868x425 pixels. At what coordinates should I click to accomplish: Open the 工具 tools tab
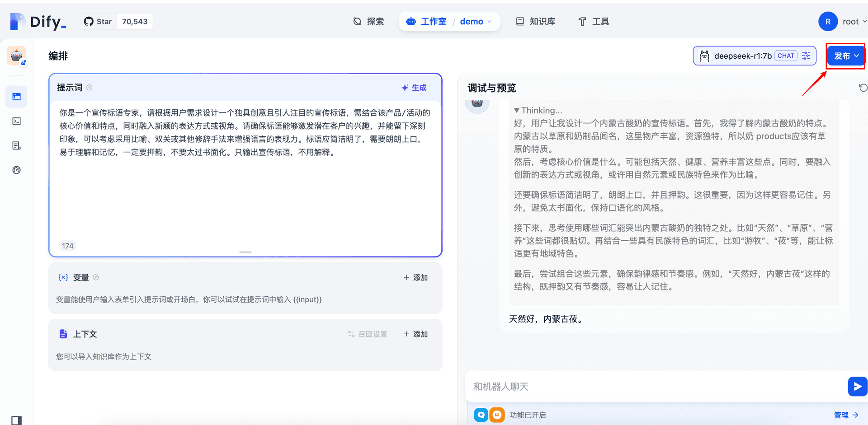[x=594, y=22]
